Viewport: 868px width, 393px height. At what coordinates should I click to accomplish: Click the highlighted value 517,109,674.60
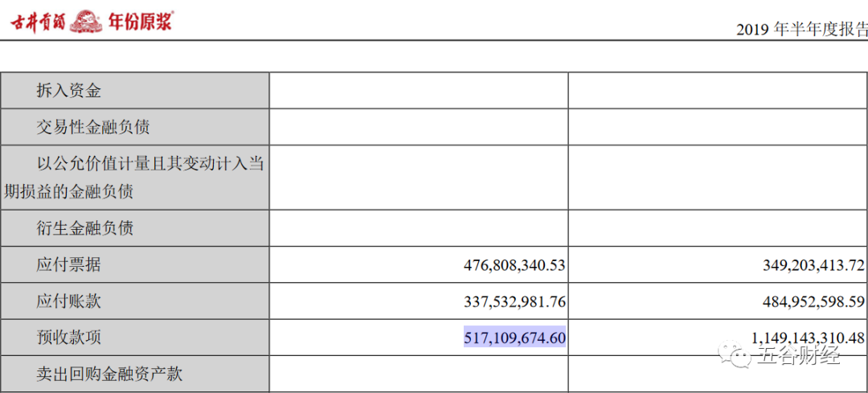515,337
